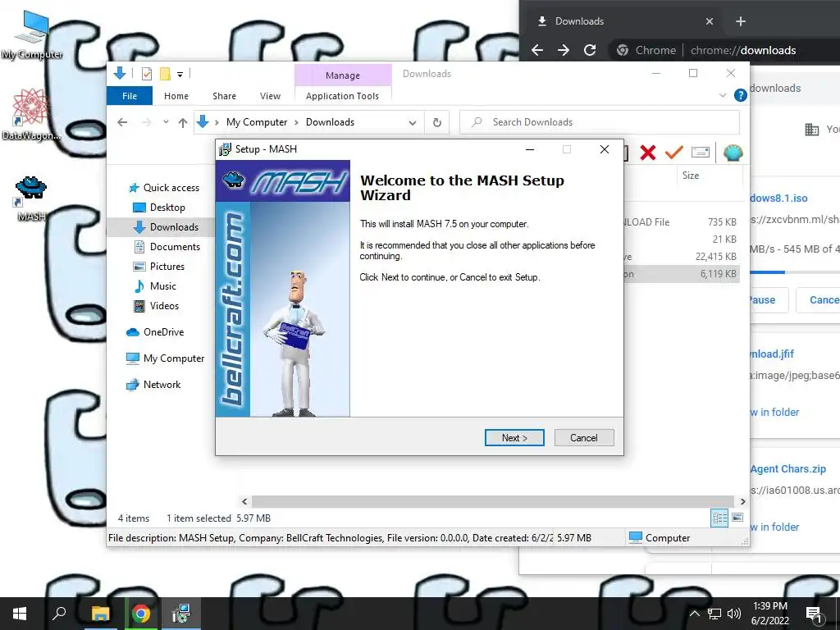Open Windows Start menu
Image resolution: width=840 pixels, height=630 pixels.
tap(20, 614)
